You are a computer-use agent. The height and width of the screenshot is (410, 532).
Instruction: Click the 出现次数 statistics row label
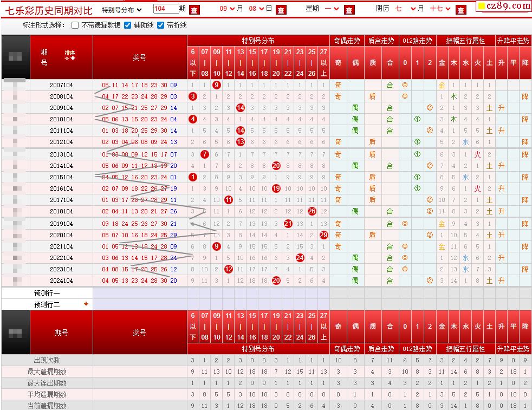click(x=47, y=360)
